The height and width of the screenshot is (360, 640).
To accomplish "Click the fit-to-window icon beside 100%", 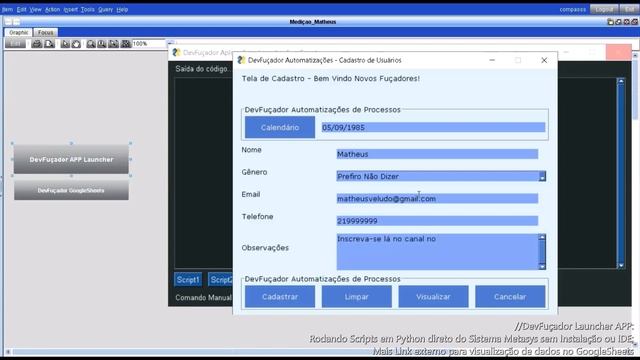I will pyautogui.click(x=126, y=44).
